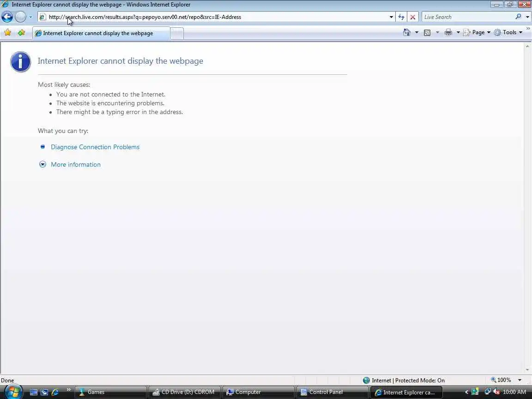Switch to Control Panel taskbar window
The height and width of the screenshot is (399, 532).
pyautogui.click(x=333, y=392)
